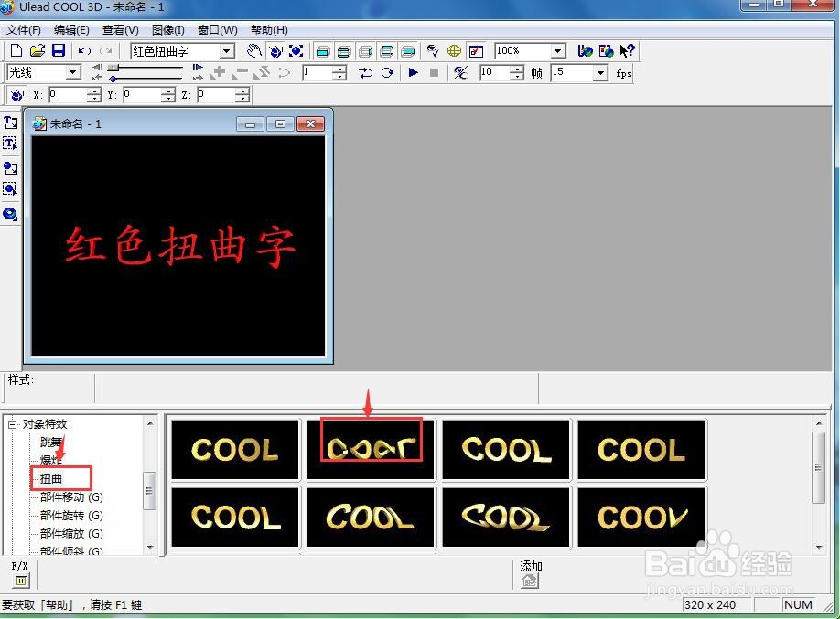
Task: Toggle the side face button
Action: pos(365,51)
